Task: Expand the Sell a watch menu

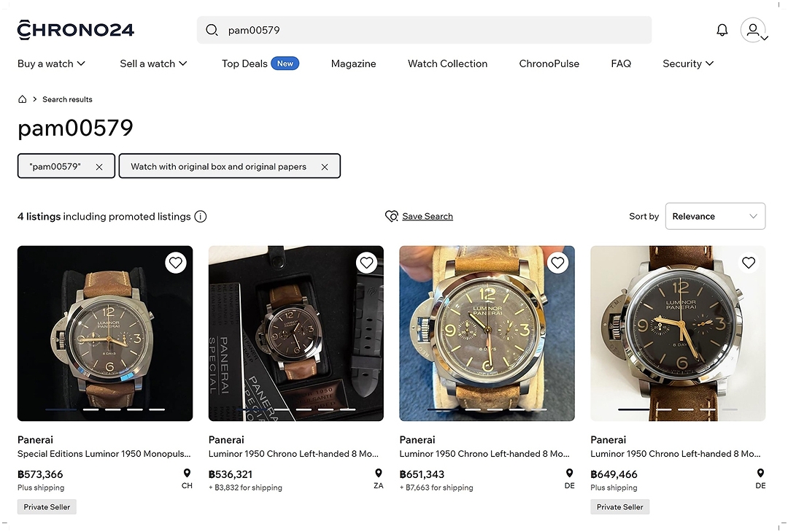Action: [153, 63]
